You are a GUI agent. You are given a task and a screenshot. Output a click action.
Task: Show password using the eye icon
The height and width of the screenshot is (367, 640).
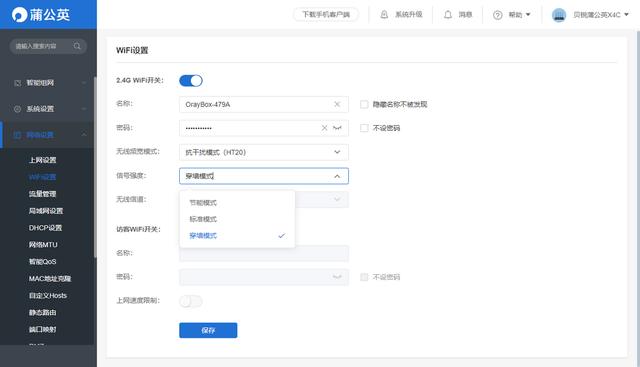click(337, 128)
